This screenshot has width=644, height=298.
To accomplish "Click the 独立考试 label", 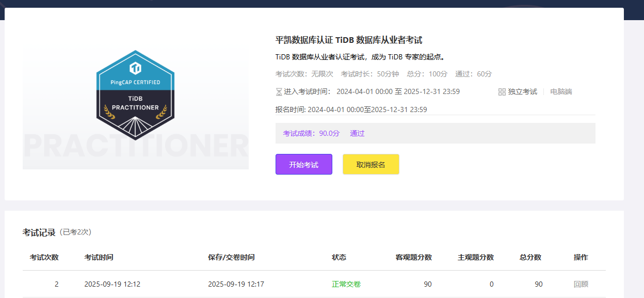I will coord(522,92).
